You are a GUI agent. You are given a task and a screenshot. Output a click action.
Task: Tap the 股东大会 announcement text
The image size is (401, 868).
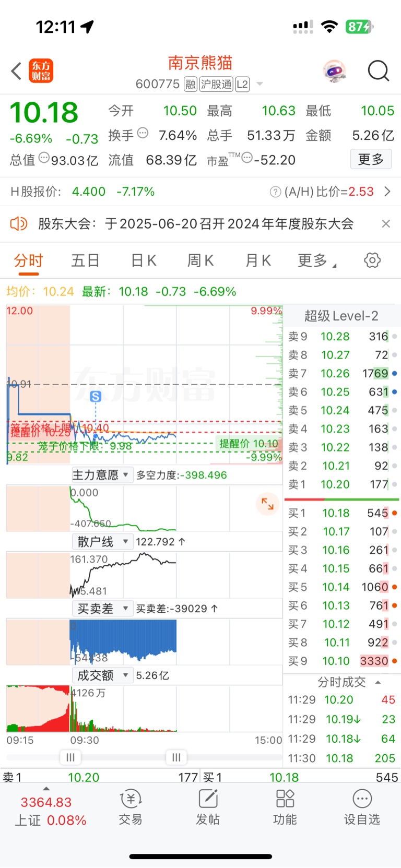[196, 224]
